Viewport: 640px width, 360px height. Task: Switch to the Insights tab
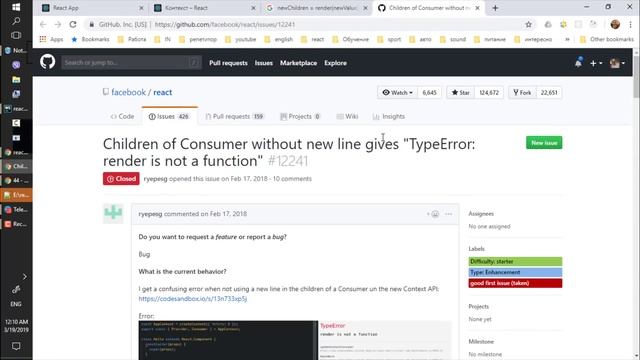point(389,116)
